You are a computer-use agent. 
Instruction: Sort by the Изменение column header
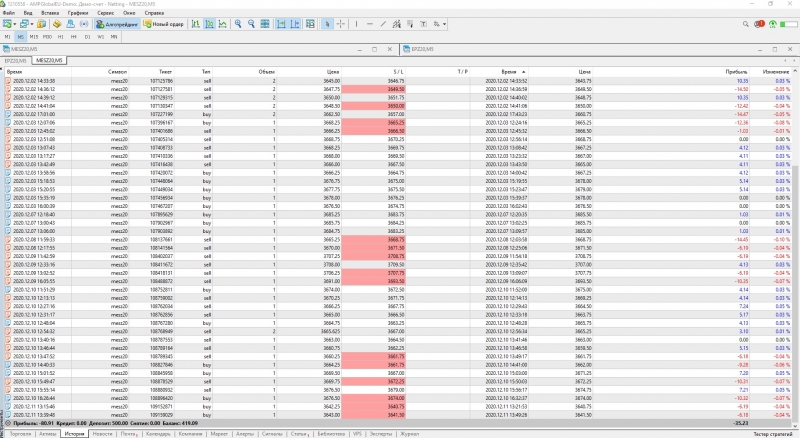click(x=776, y=72)
